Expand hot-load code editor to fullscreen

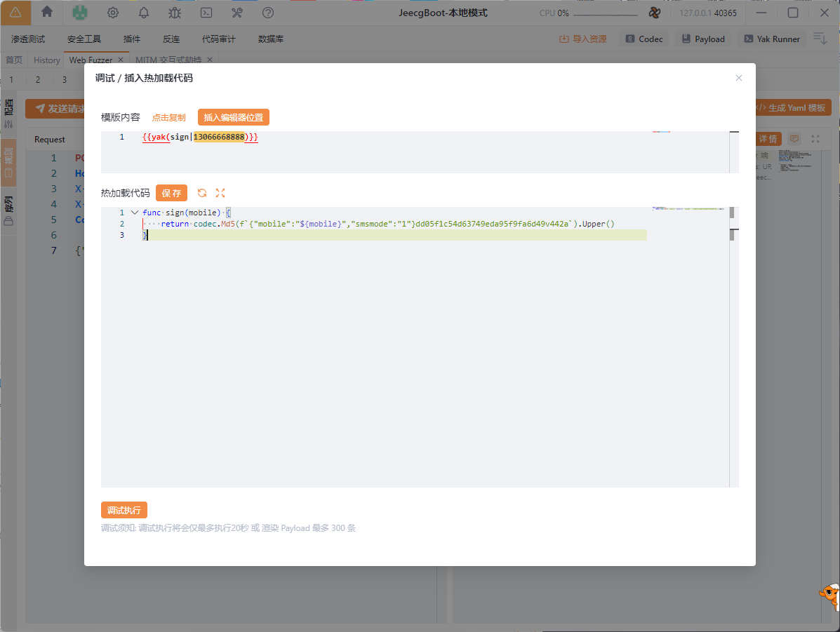point(220,193)
